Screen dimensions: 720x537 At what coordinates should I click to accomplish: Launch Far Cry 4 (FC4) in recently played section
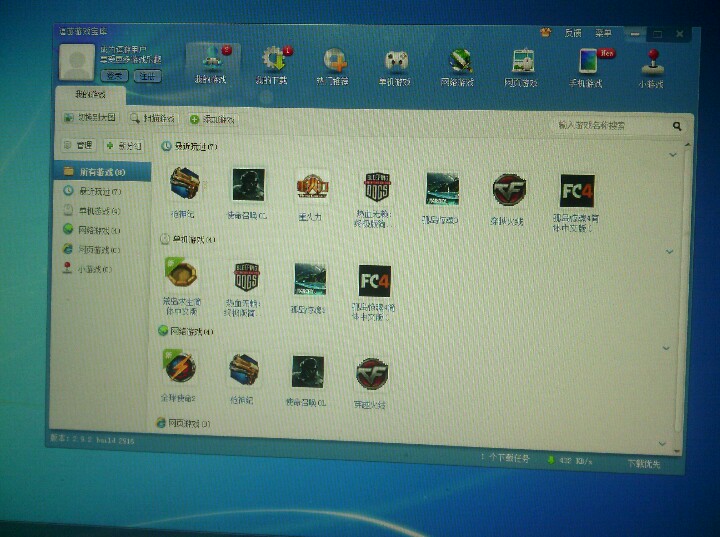576,190
